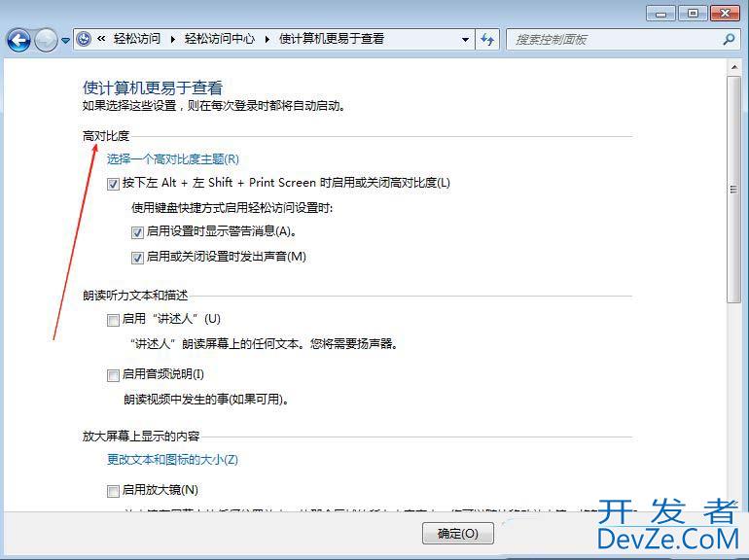The image size is (749, 560).
Task: Enable the 启用音频说明(I) checkbox
Action: [113, 375]
